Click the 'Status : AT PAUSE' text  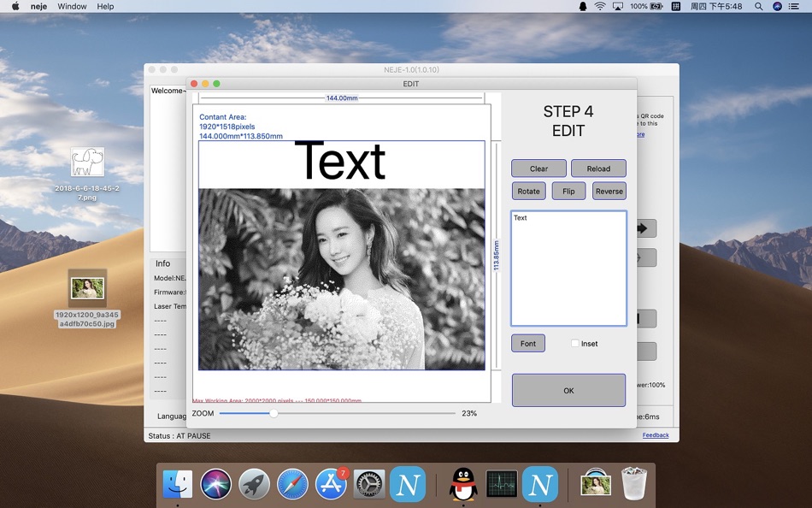(179, 436)
